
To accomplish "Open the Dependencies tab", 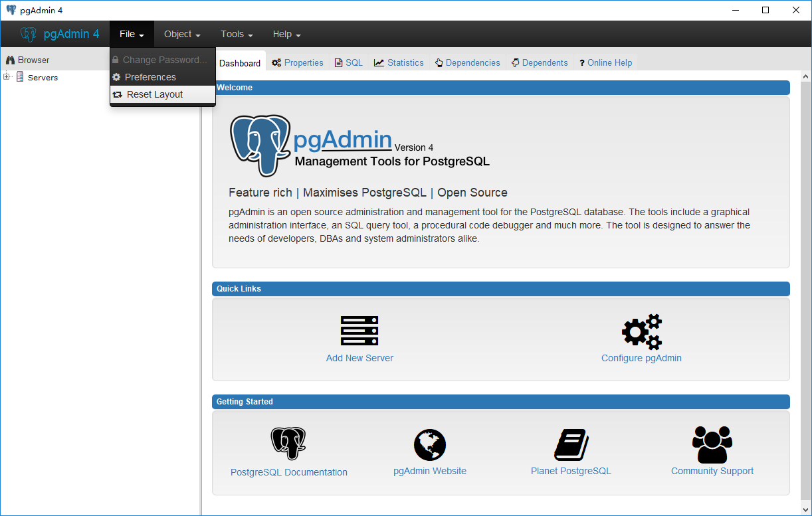I will (x=468, y=63).
